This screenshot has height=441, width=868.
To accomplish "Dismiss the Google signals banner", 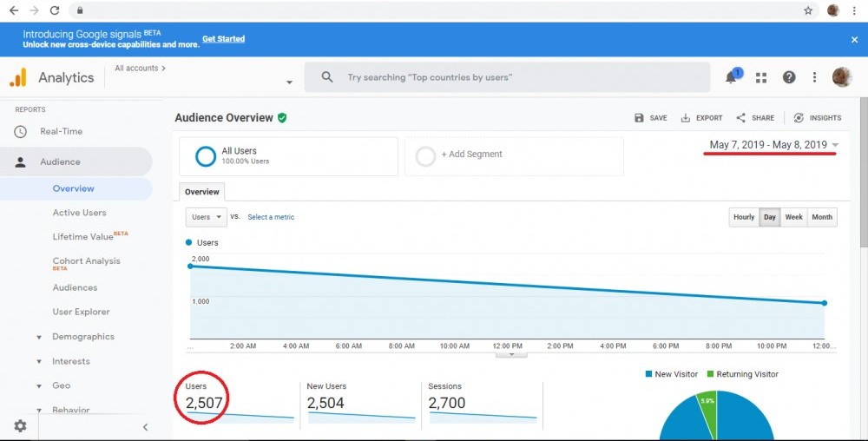I will pyautogui.click(x=854, y=40).
